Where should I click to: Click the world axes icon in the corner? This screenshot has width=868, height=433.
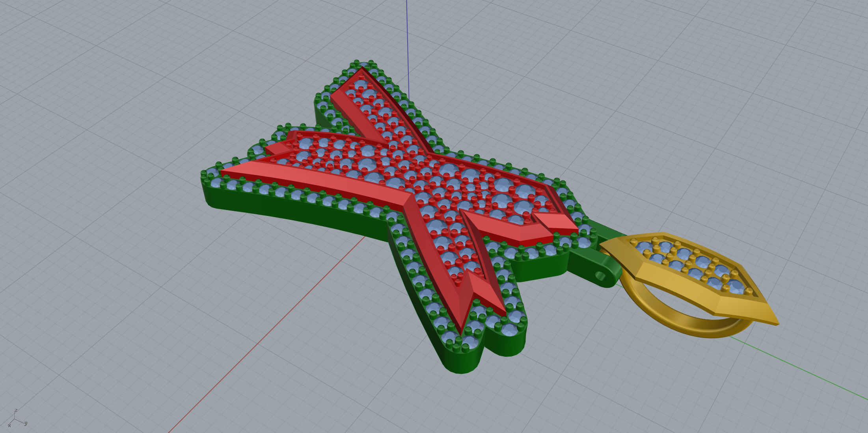pos(17,418)
